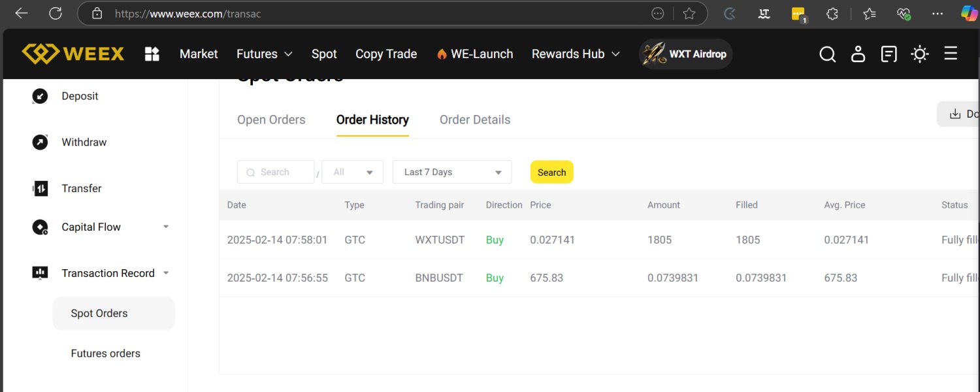The height and width of the screenshot is (392, 980).
Task: Toggle light/dark theme sun icon
Action: click(x=920, y=54)
